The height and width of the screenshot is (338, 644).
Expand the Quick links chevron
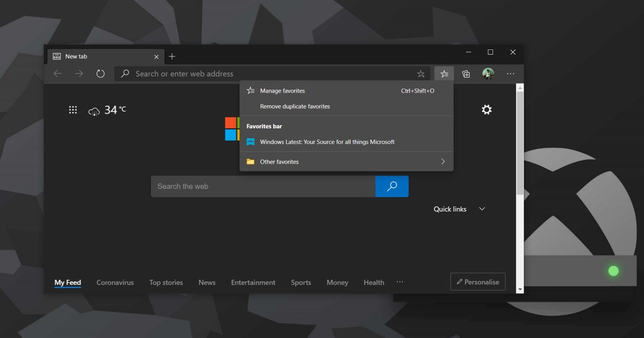click(482, 209)
